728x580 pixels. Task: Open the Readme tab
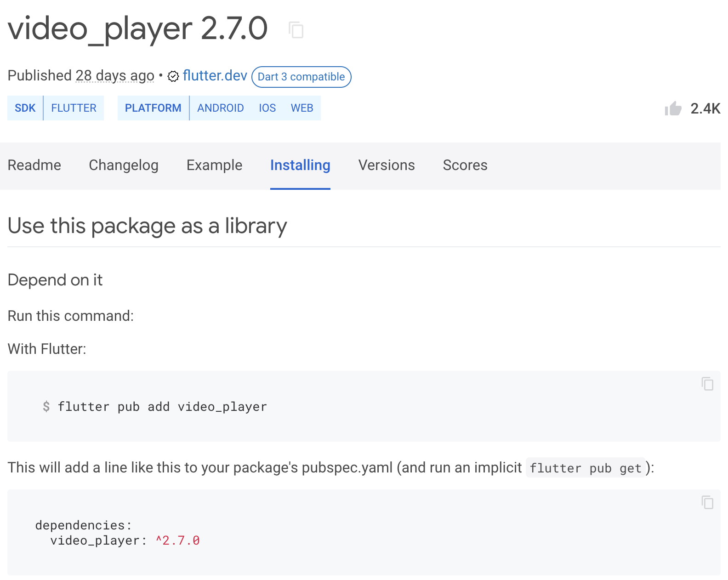pos(34,165)
